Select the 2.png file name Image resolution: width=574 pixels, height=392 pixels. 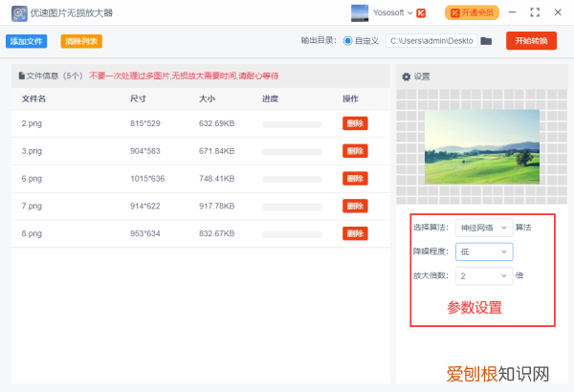pos(32,123)
